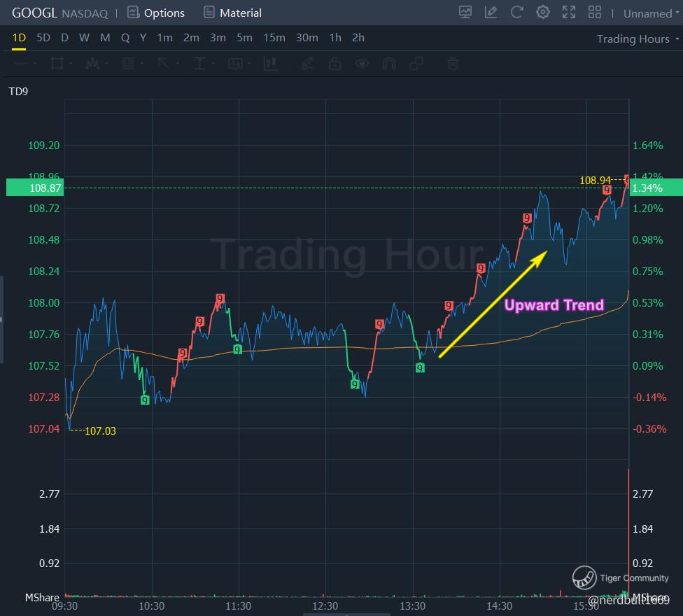Image resolution: width=683 pixels, height=616 pixels.
Task: Select the text annotation tool
Action: point(235,64)
